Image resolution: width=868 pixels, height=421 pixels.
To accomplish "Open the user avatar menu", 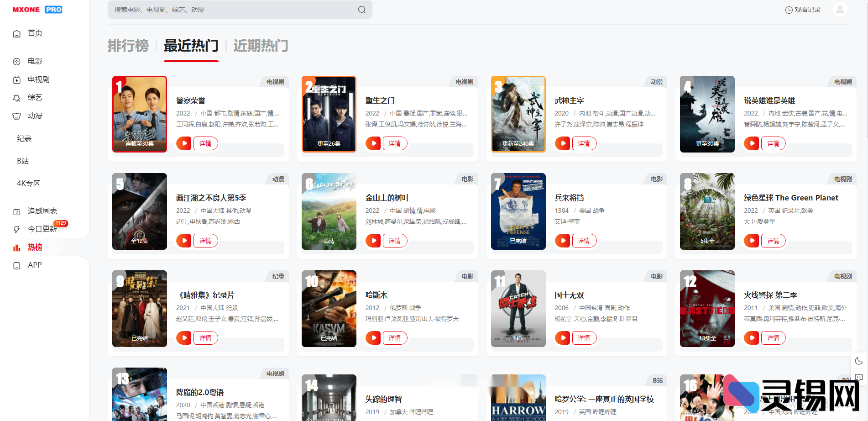I will [x=840, y=9].
